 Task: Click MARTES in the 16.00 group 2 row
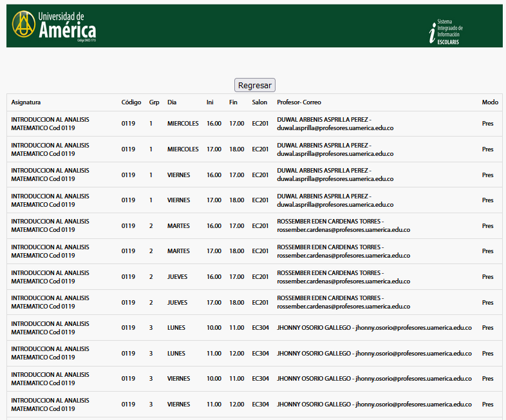178,226
